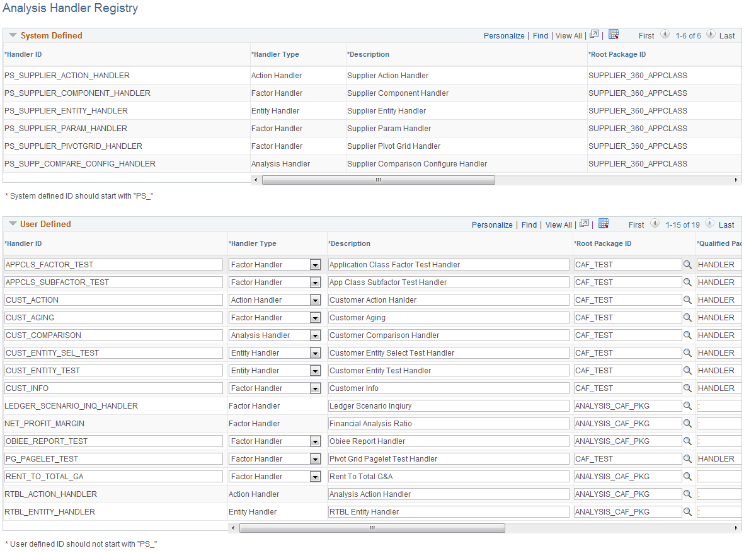Click previous-page arrow in User Defined grid

point(655,223)
